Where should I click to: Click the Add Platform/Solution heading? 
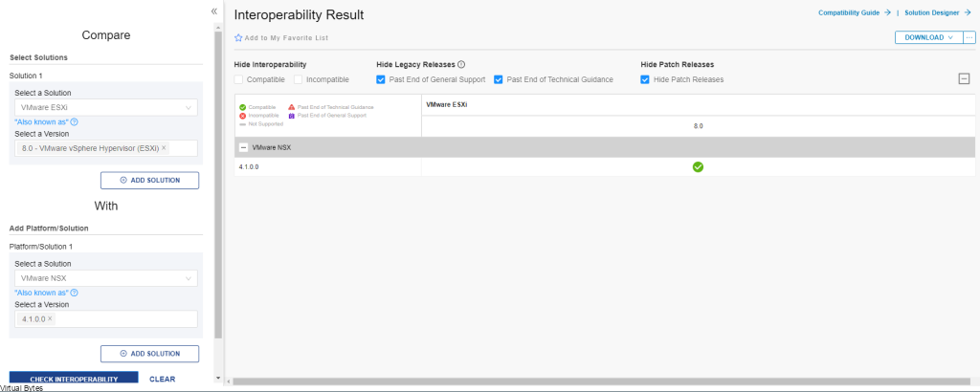coord(49,229)
